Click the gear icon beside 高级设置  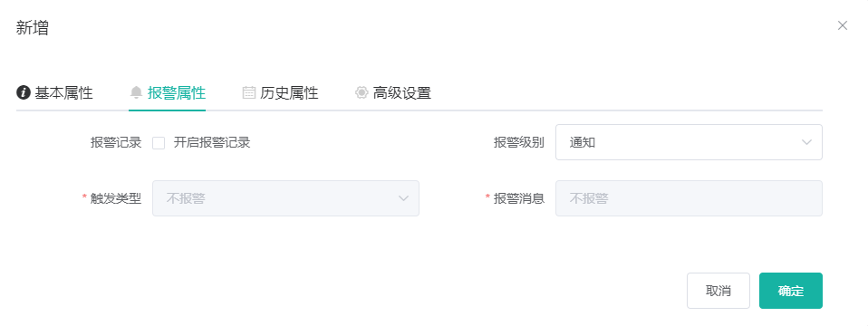pos(362,92)
